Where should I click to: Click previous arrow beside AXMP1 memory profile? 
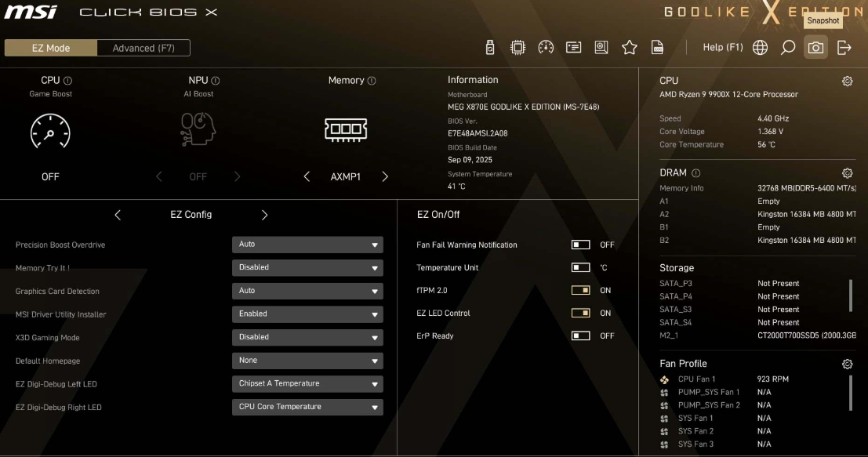[307, 176]
